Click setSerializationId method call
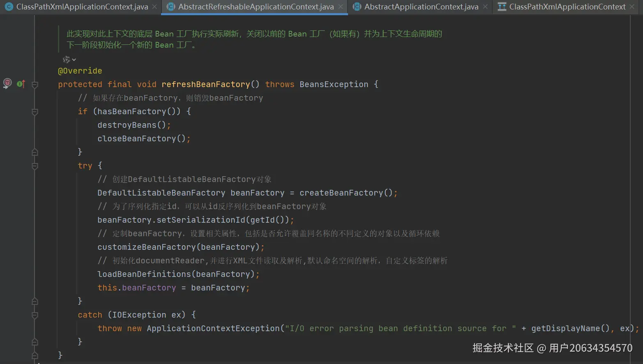The image size is (643, 364). pyautogui.click(x=201, y=220)
